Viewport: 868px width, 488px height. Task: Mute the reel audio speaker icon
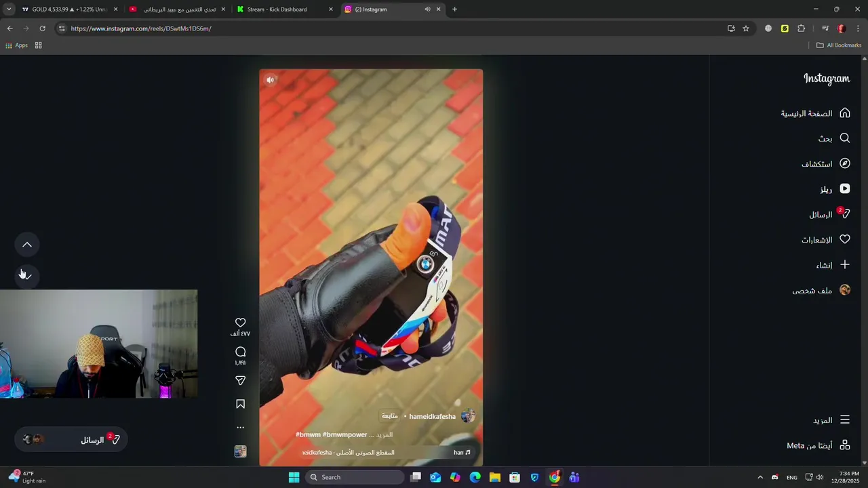click(270, 80)
